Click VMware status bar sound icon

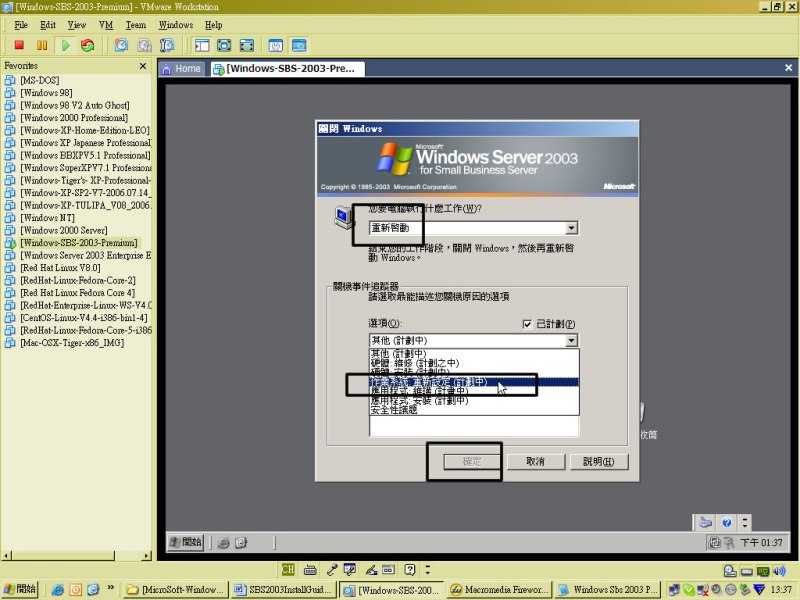pyautogui.click(x=779, y=571)
